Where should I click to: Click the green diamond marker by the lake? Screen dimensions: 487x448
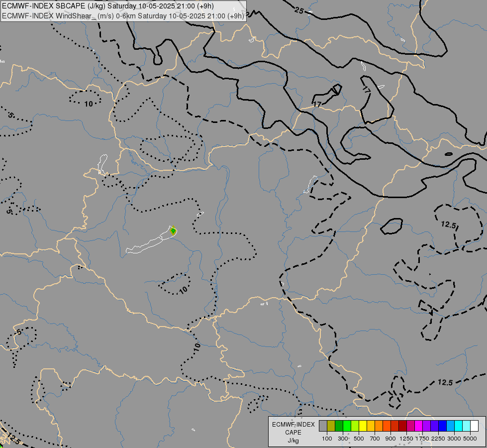pyautogui.click(x=173, y=231)
